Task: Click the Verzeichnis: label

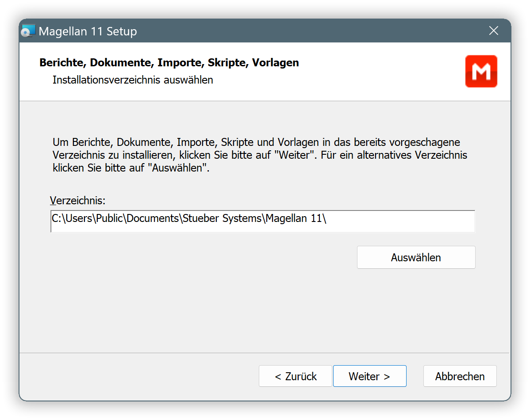Action: point(78,200)
